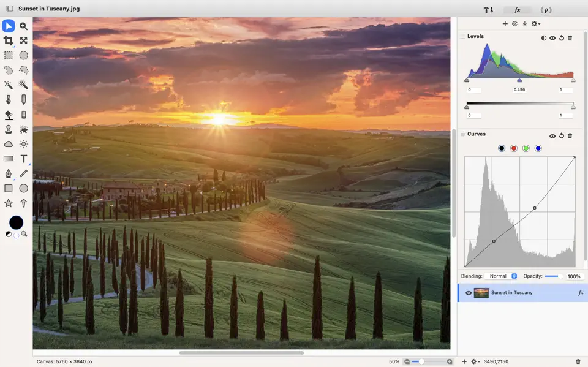Choose the Smudge splatter tool

pyautogui.click(x=24, y=129)
